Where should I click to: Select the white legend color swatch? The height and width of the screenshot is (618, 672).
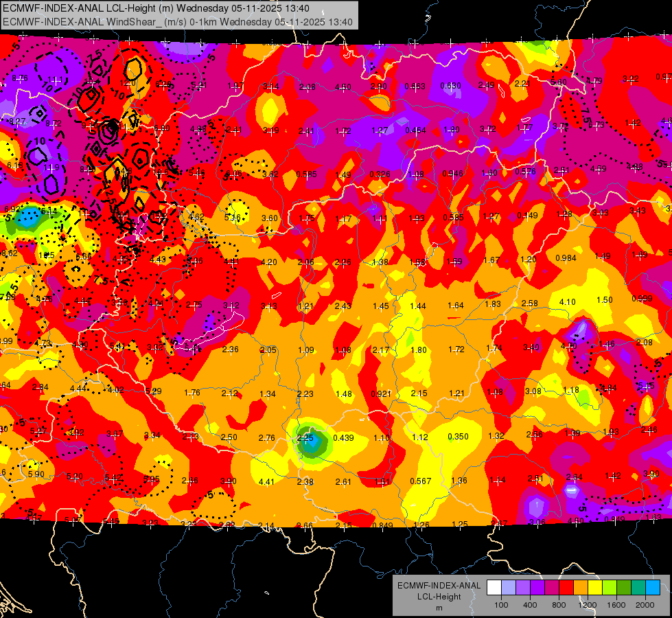494,587
